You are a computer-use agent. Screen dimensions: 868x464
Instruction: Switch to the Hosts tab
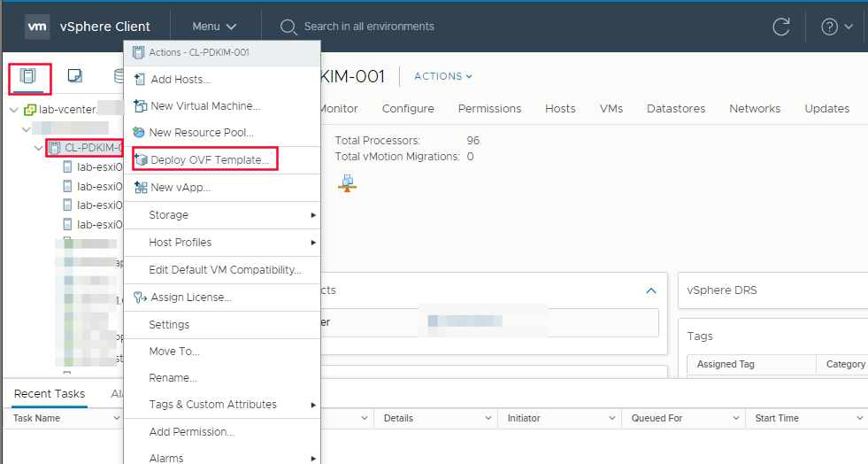pyautogui.click(x=560, y=109)
